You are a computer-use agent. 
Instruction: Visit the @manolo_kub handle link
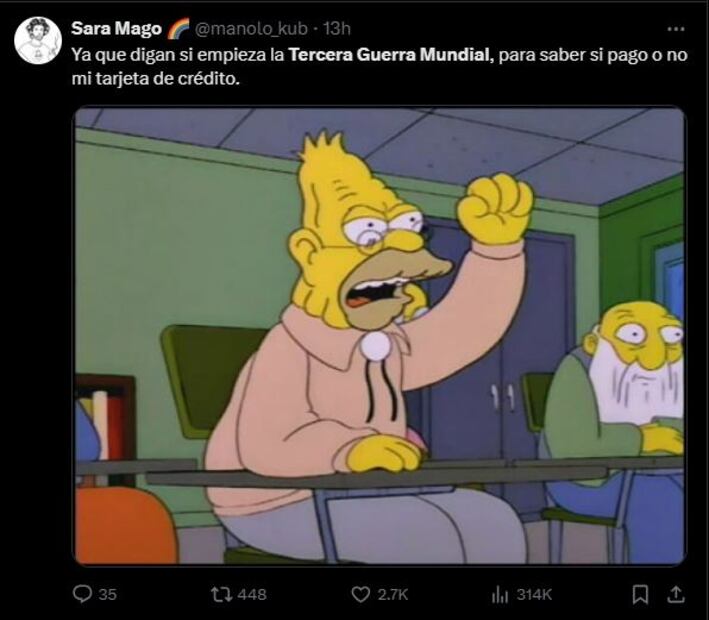[251, 28]
